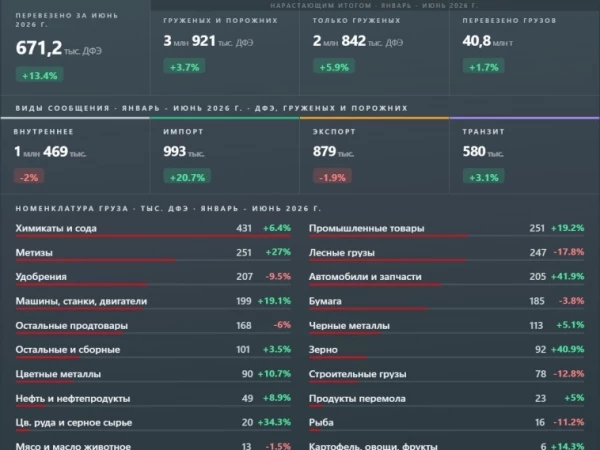600x450 pixels.
Task: Click the Лесные грузы label
Action: pyautogui.click(x=342, y=253)
